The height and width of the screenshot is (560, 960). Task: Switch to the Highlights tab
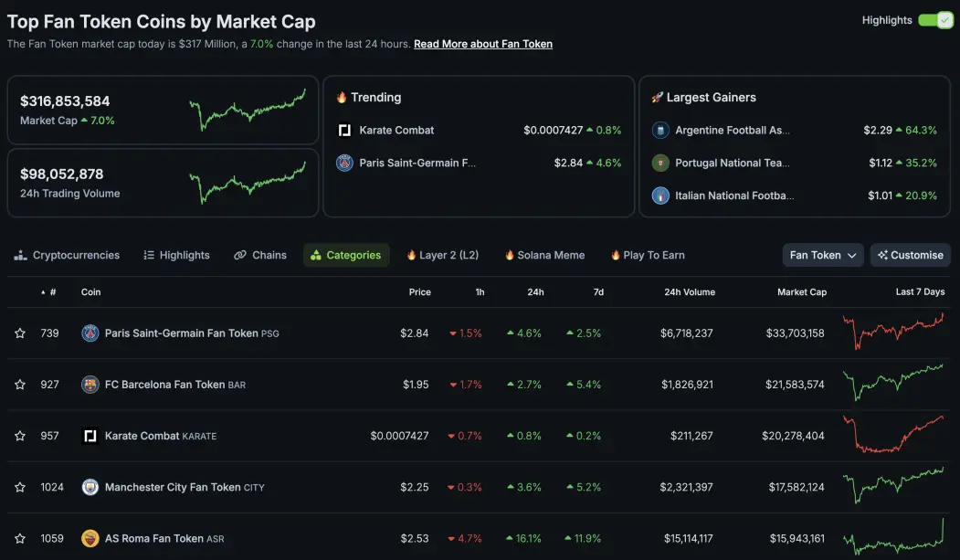176,255
